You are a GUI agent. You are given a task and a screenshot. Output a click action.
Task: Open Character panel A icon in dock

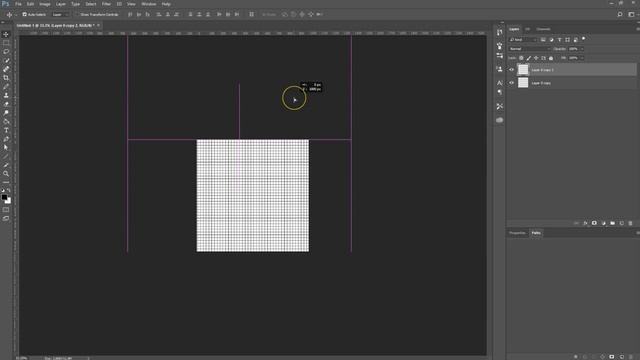pos(500,83)
